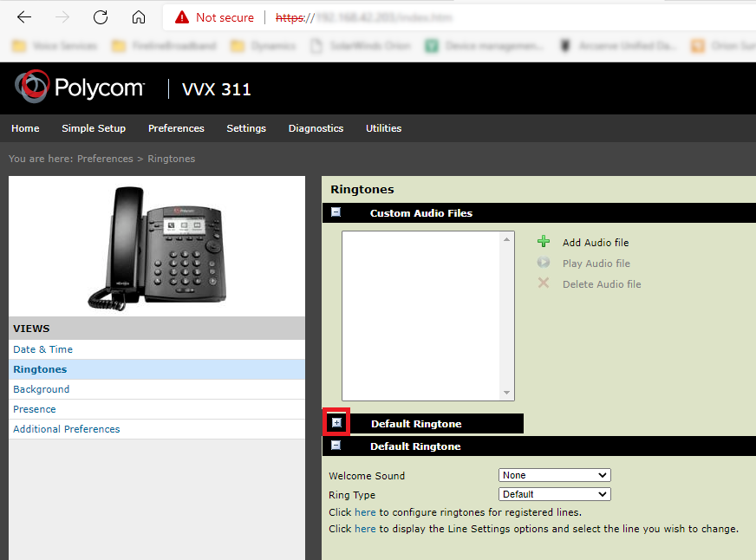756x560 pixels.
Task: Click the red X Delete Audio file icon
Action: [544, 283]
